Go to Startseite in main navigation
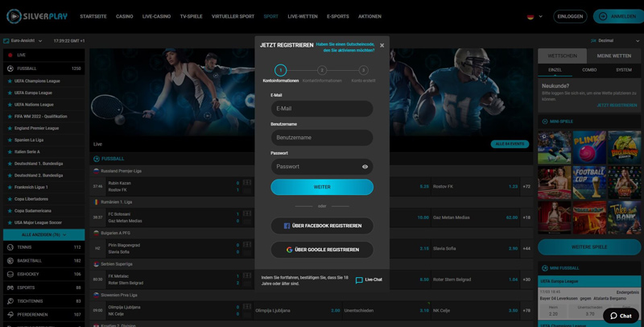Screen dimensions: 644x327 point(93,16)
